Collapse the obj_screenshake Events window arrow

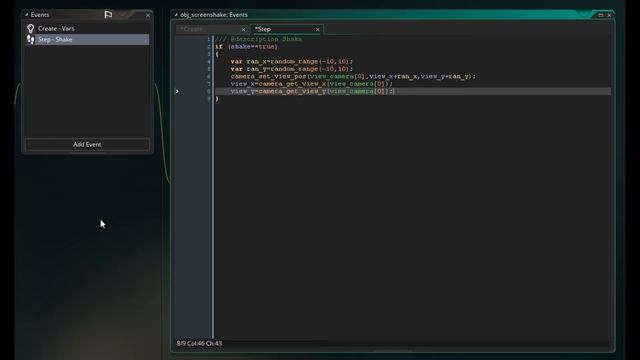176,15
